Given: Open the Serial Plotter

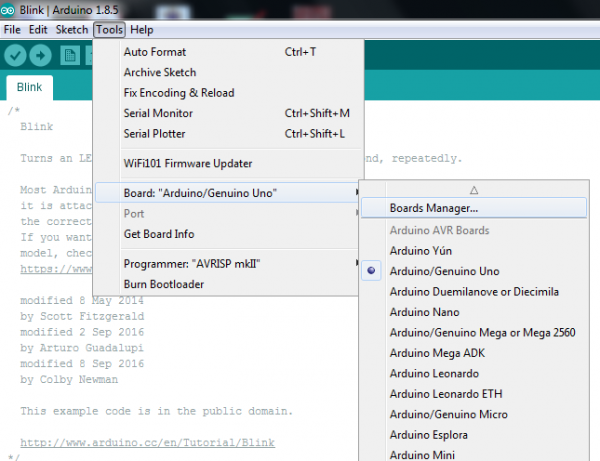Looking at the screenshot, I should pos(227,134).
